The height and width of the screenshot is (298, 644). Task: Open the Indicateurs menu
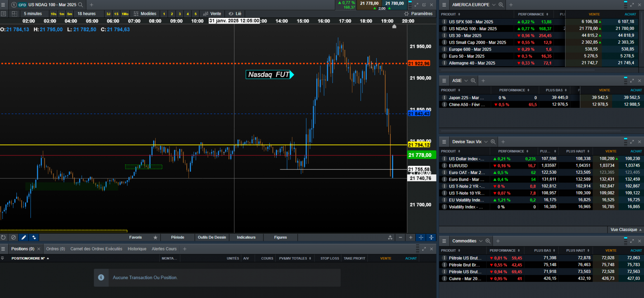tap(246, 237)
